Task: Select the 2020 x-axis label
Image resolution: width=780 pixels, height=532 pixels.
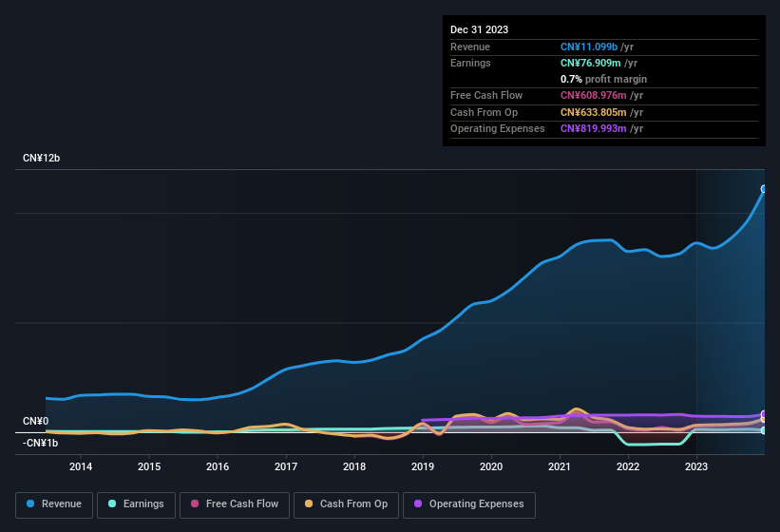Action: coord(491,466)
